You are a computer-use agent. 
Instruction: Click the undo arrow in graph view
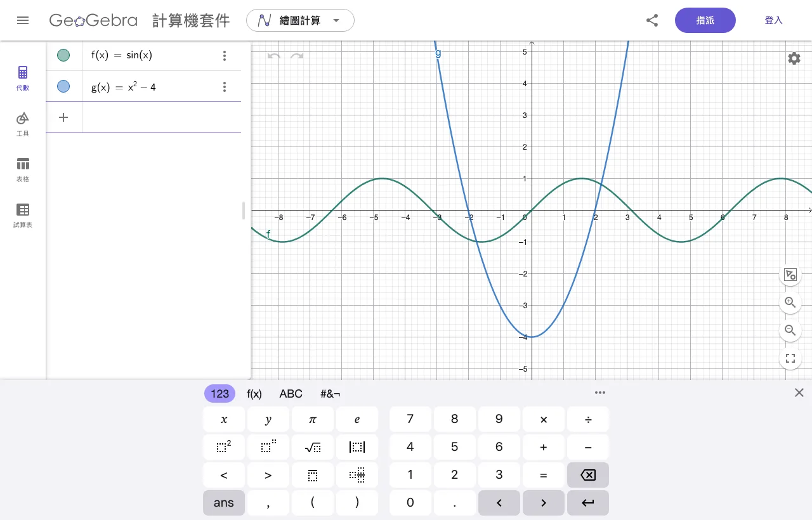274,56
